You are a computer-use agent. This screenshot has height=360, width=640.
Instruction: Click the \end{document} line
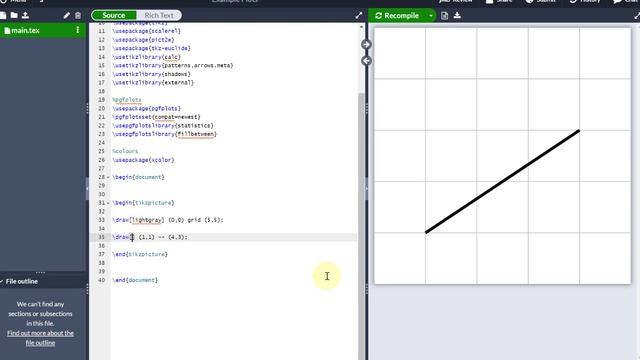135,280
